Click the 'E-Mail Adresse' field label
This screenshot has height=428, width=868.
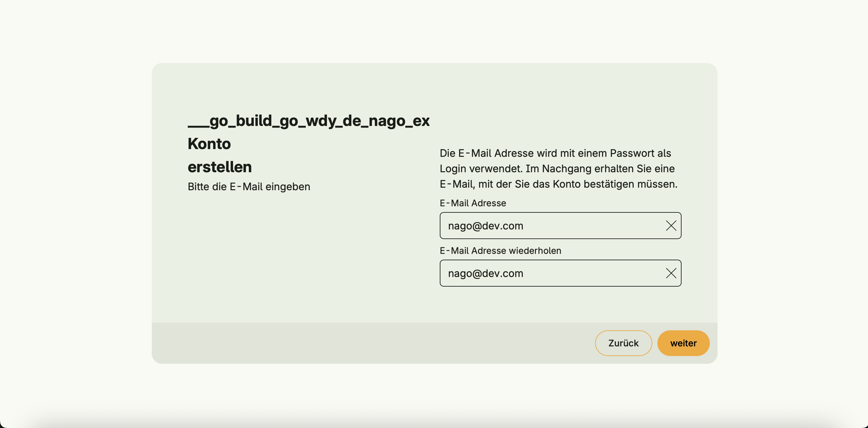(x=472, y=203)
